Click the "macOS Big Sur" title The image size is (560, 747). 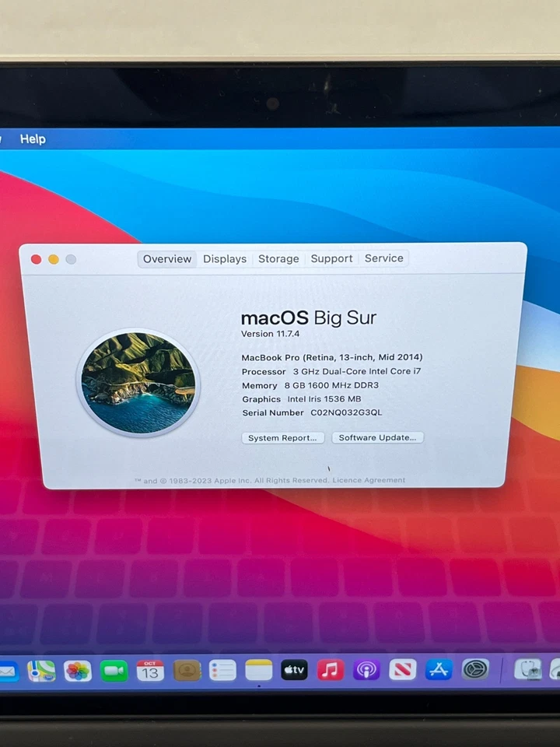pyautogui.click(x=309, y=317)
